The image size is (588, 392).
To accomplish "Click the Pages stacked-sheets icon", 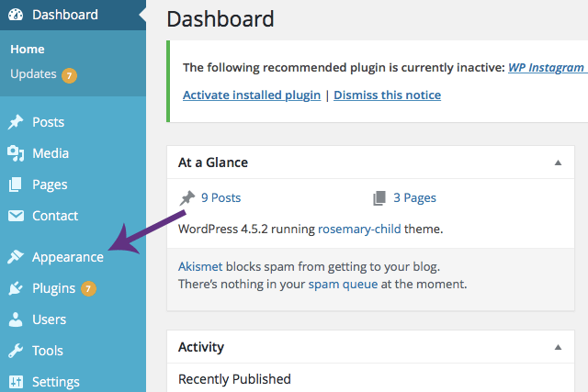I will coord(16,185).
